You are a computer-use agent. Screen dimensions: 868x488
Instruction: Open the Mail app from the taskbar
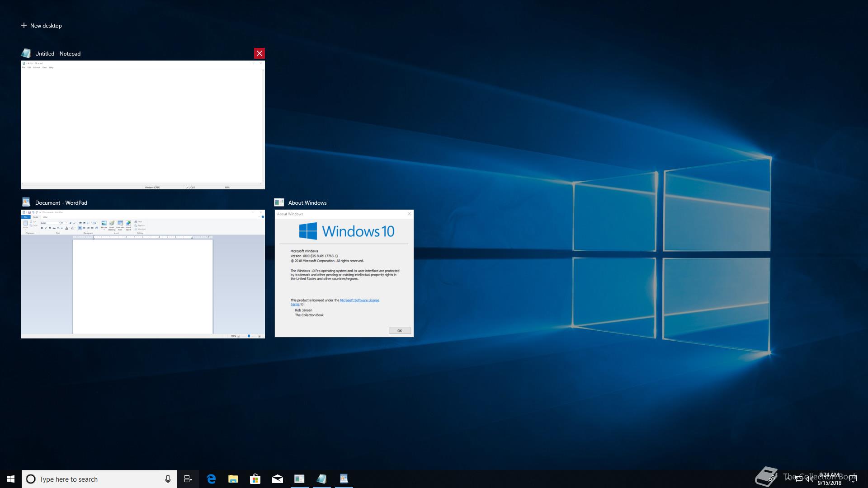click(278, 479)
